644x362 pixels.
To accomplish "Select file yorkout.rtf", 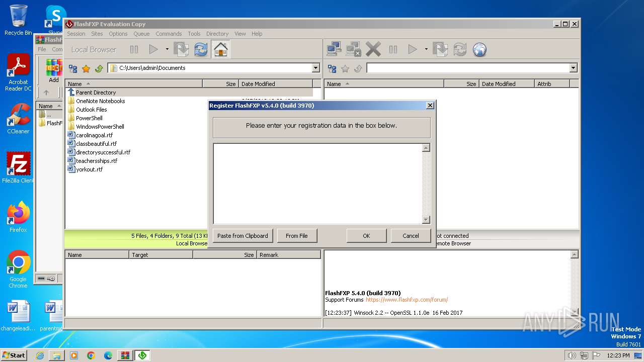I will pos(89,169).
